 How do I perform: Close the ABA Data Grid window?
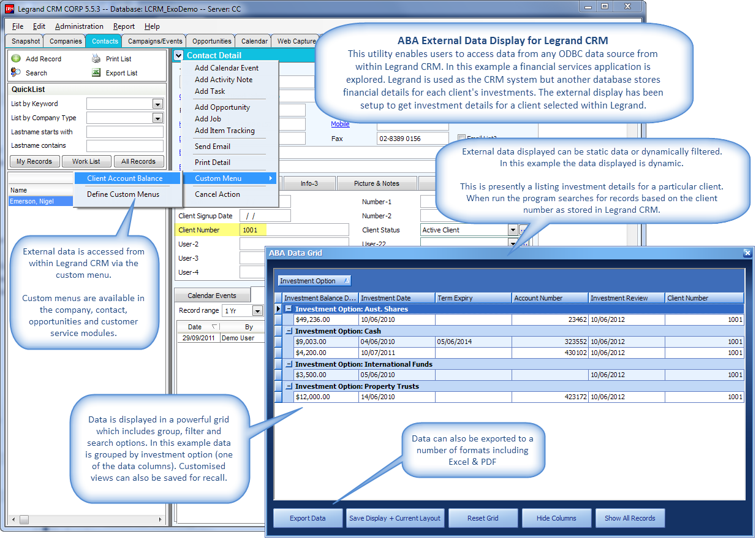(747, 253)
